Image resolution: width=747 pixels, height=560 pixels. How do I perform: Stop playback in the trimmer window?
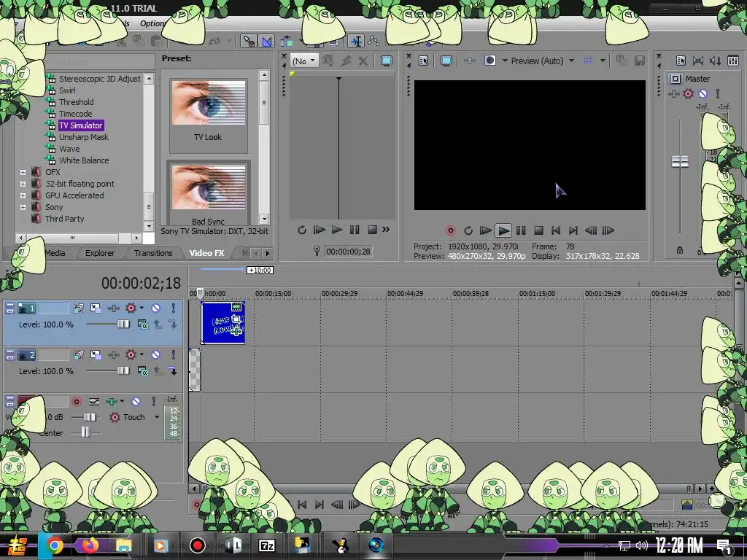pyautogui.click(x=373, y=230)
